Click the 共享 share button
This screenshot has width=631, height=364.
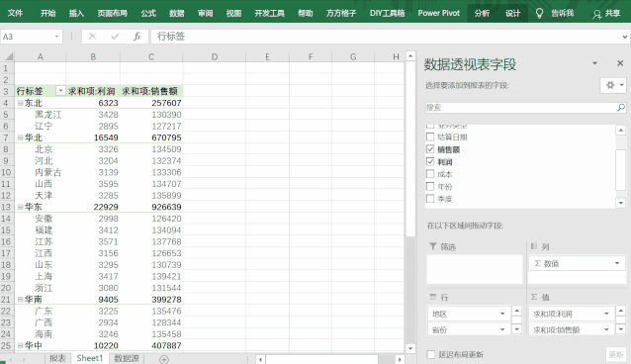click(x=612, y=13)
